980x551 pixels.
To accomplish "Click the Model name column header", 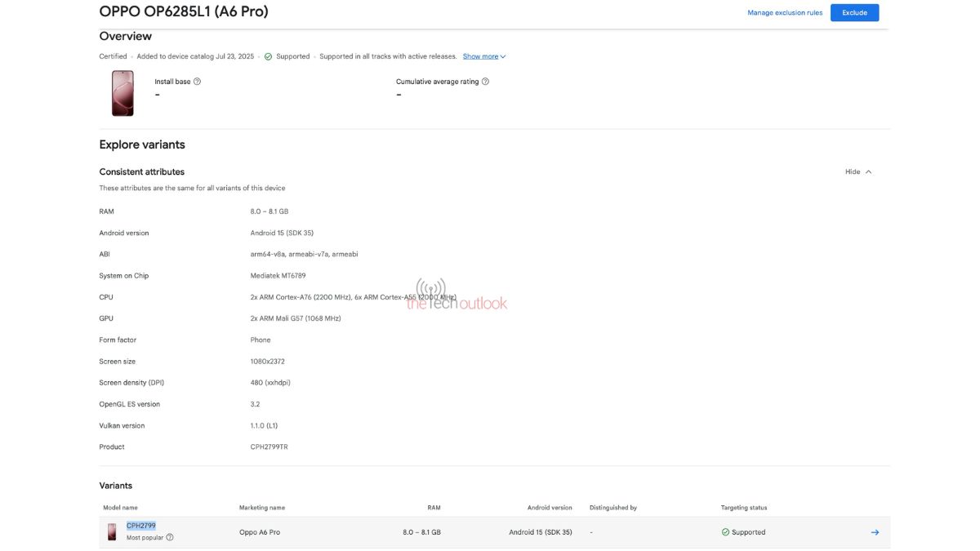I will 120,508.
